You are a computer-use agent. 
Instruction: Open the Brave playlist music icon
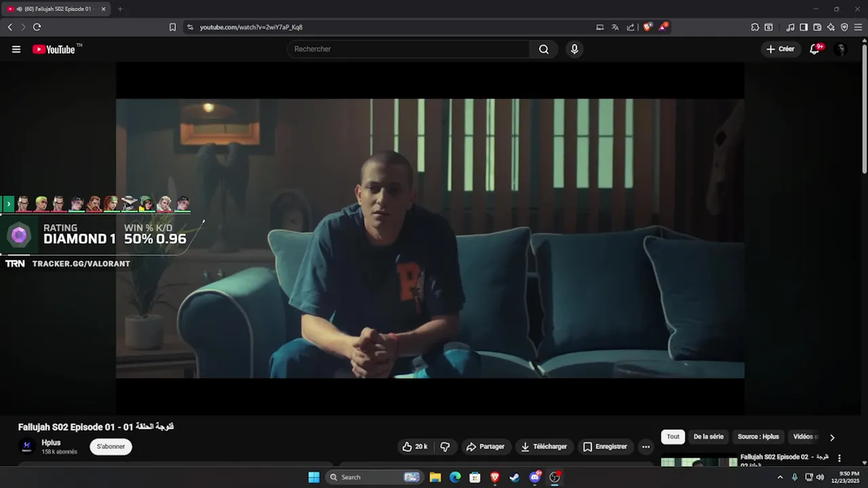pyautogui.click(x=790, y=27)
